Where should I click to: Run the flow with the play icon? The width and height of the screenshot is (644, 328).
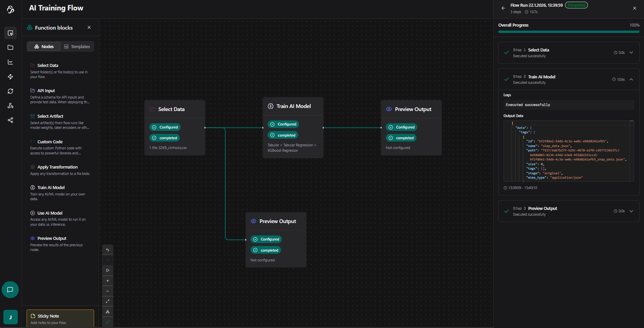108,270
